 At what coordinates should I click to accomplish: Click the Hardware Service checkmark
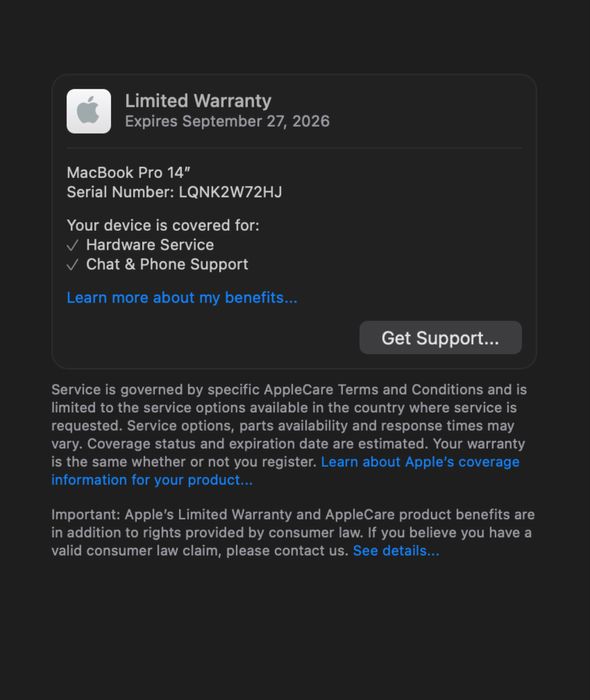pos(72,245)
